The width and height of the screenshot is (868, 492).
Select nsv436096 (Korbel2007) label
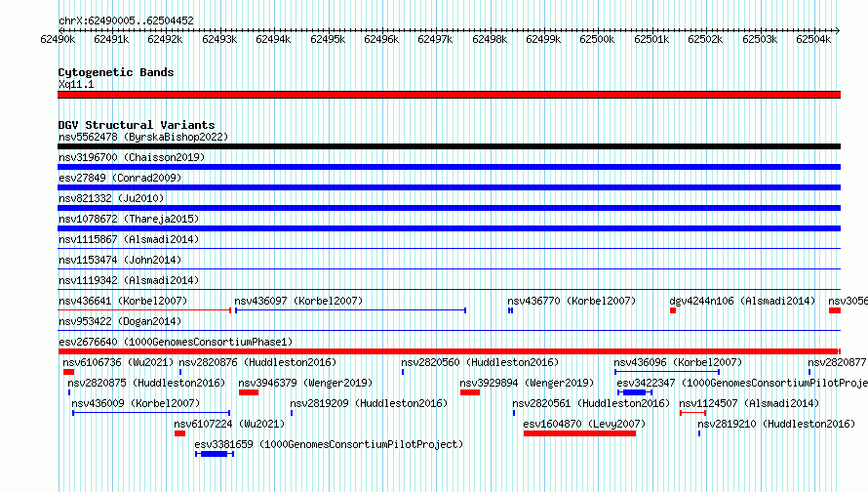click(678, 362)
